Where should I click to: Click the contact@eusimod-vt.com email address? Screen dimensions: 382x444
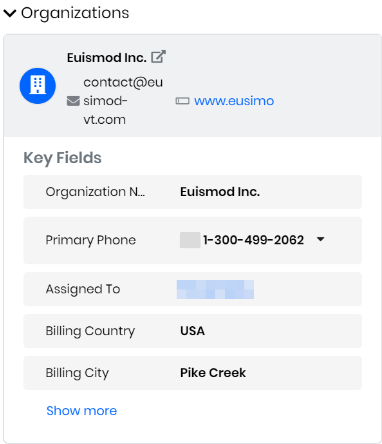(123, 101)
